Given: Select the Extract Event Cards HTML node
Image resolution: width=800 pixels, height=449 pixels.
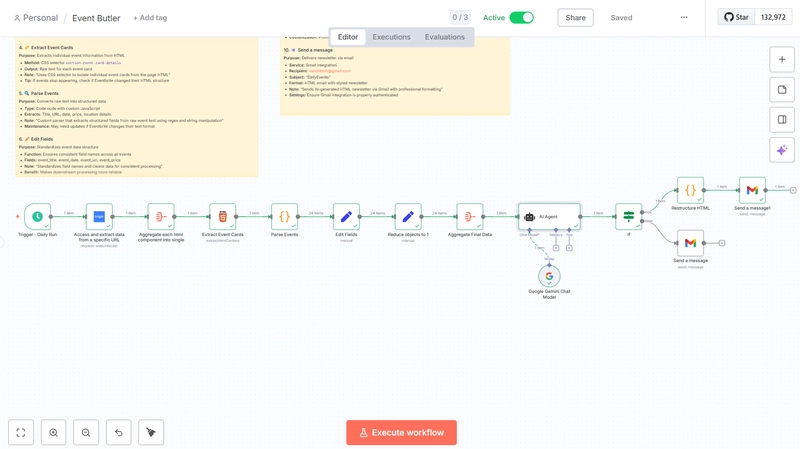Looking at the screenshot, I should click(x=223, y=216).
